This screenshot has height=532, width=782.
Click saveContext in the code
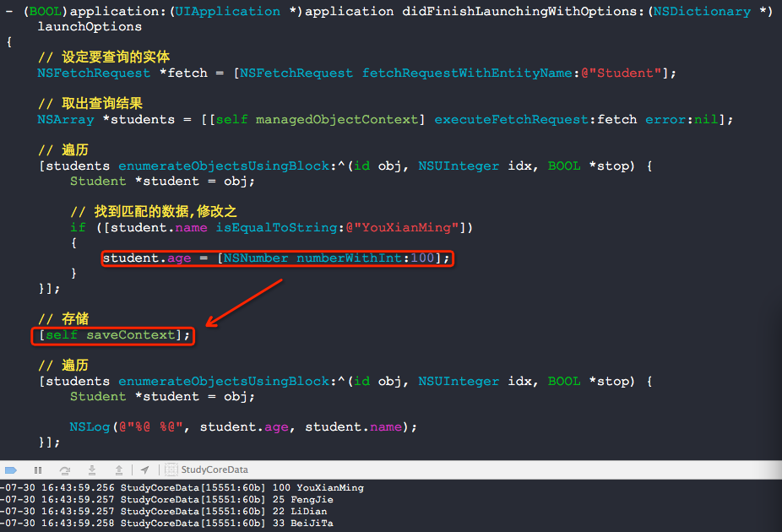click(131, 335)
